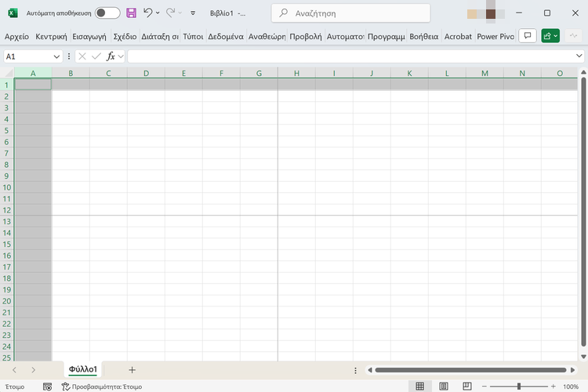The image size is (588, 392).
Task: Open the Power Pivot tab
Action: (495, 36)
